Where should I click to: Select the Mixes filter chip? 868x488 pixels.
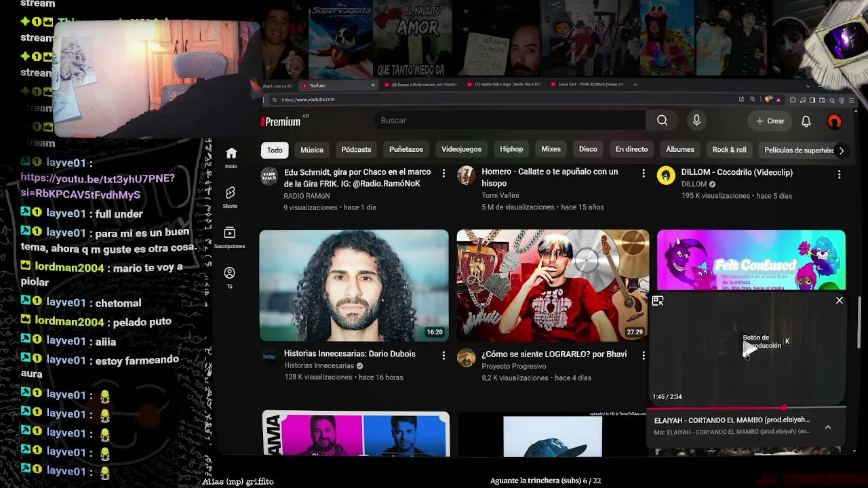[551, 150]
